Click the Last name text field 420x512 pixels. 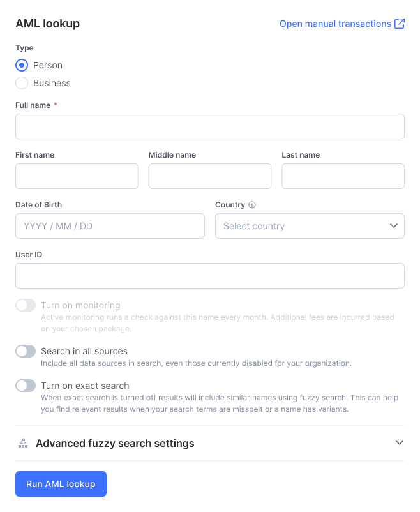(343, 176)
